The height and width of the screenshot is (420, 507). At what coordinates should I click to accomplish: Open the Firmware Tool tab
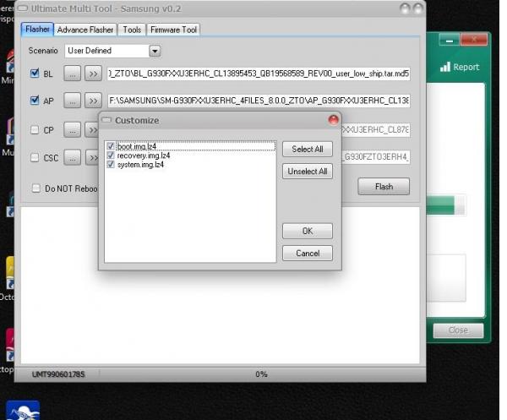click(173, 30)
